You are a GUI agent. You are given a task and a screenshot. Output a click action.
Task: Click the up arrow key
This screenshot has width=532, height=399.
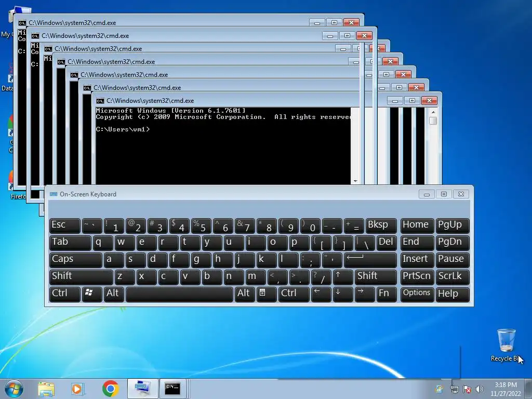[x=343, y=276]
